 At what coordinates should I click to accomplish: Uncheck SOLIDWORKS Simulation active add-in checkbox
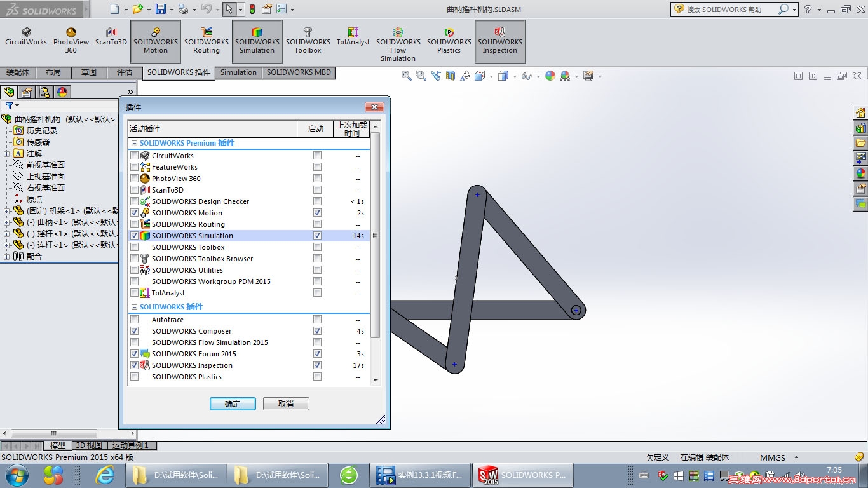tap(134, 236)
